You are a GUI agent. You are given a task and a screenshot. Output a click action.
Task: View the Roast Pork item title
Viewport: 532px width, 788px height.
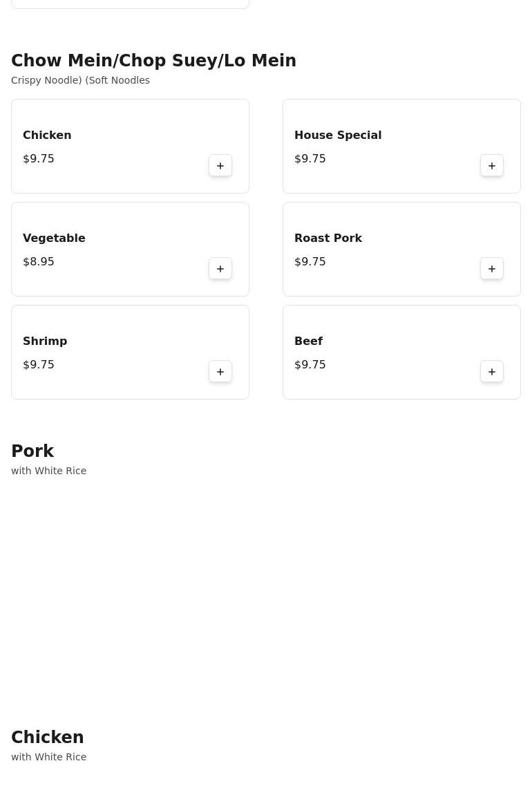[x=328, y=238]
